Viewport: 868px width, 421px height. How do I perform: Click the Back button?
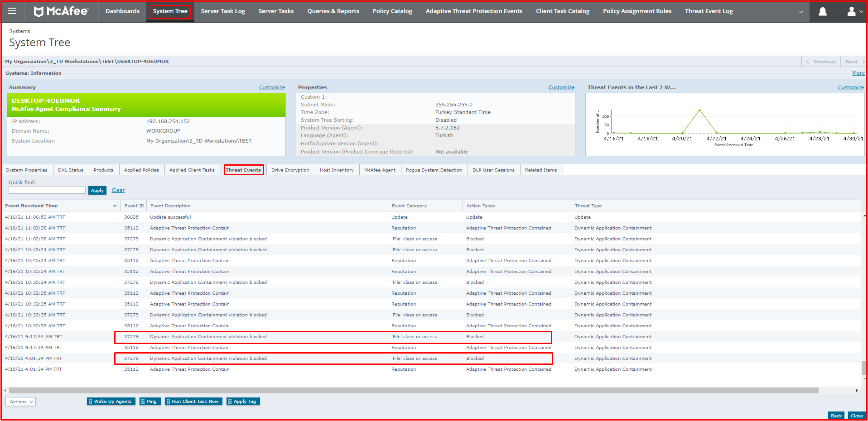836,416
